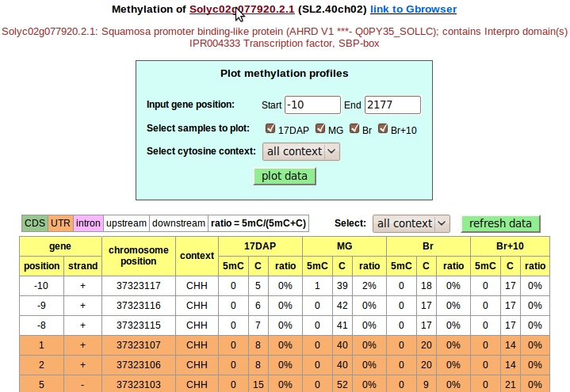
Task: Click chromosome position 37323115 cell
Action: tap(139, 325)
